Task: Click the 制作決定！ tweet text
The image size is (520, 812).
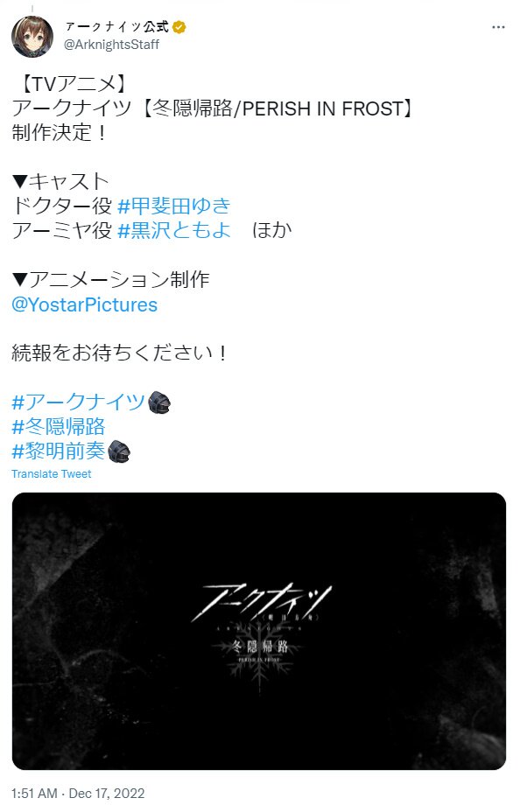Action: tap(60, 133)
